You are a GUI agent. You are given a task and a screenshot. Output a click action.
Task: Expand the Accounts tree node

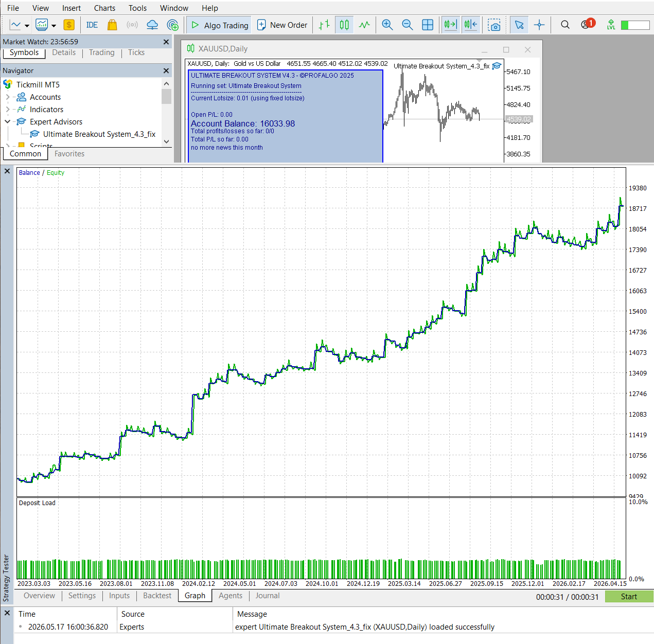7,97
